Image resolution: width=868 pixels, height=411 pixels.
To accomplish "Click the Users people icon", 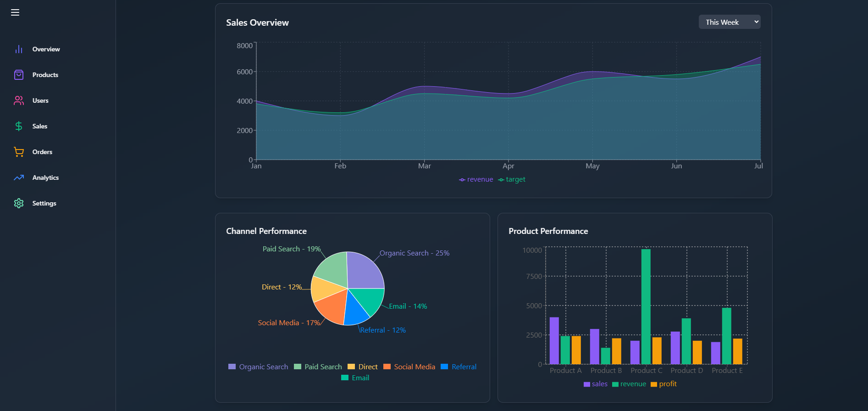I will point(19,100).
